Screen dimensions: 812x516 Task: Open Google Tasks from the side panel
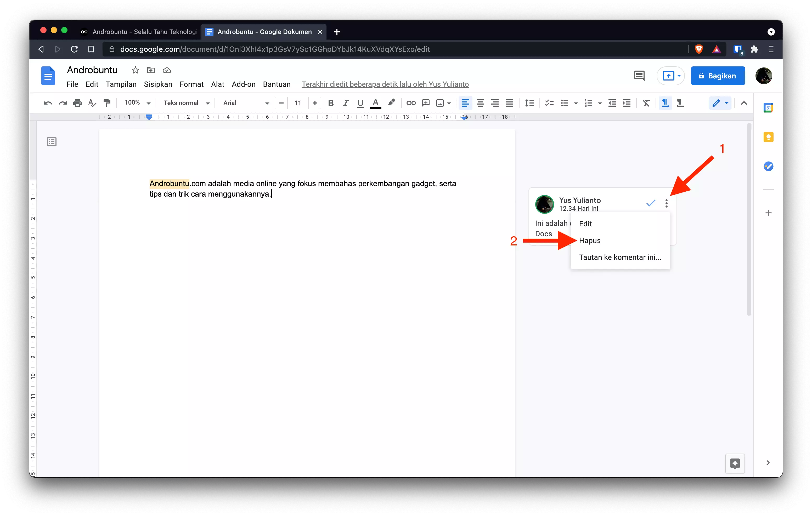769,166
